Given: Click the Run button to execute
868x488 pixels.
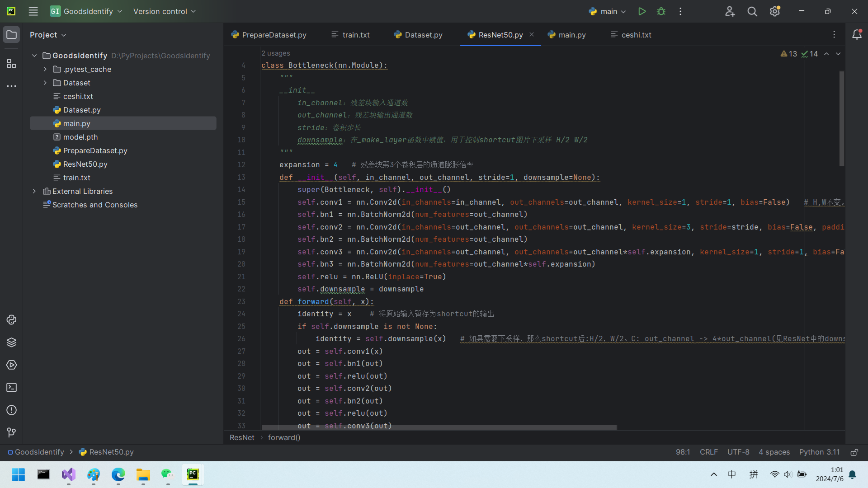Looking at the screenshot, I should point(641,11).
